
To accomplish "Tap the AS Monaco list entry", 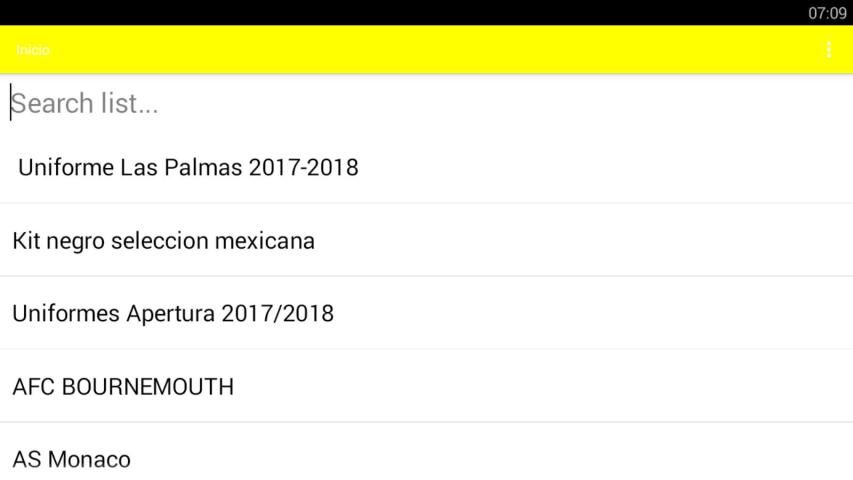I will (72, 460).
